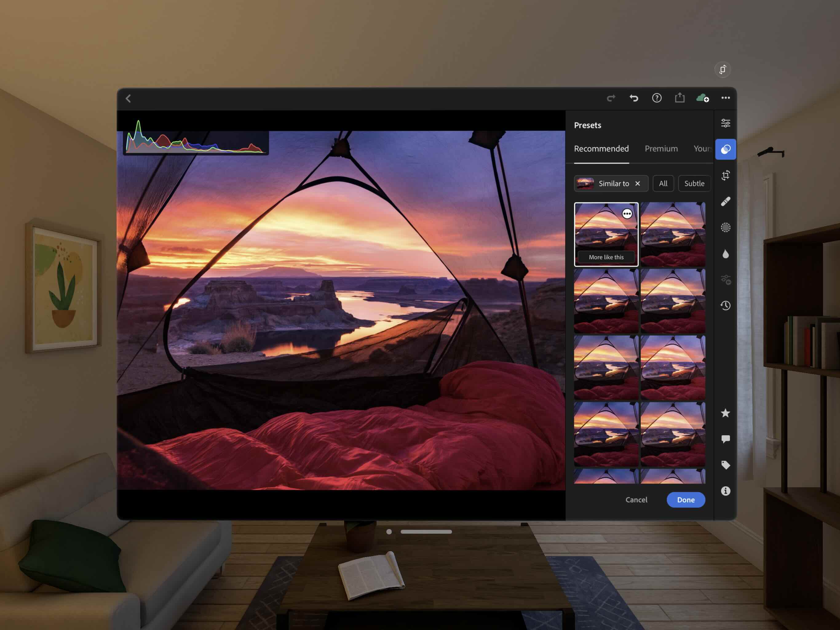The height and width of the screenshot is (630, 840).
Task: Apply presets by clicking Done
Action: pos(686,500)
